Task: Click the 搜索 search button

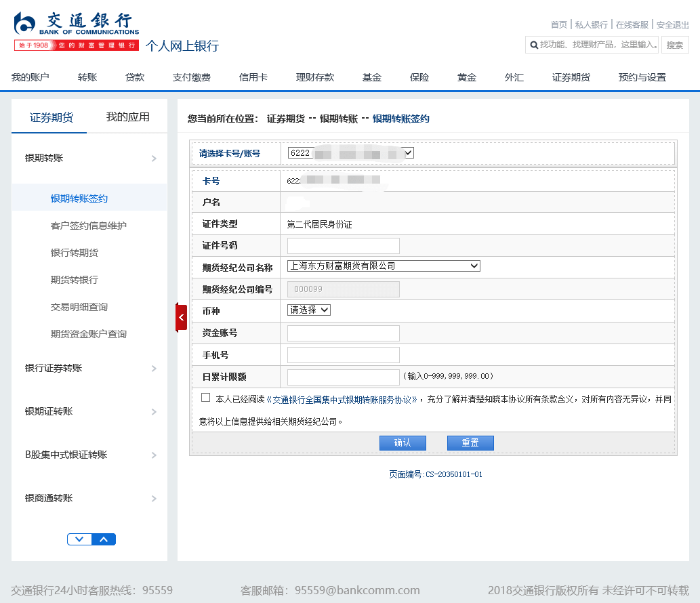Action: pos(675,45)
